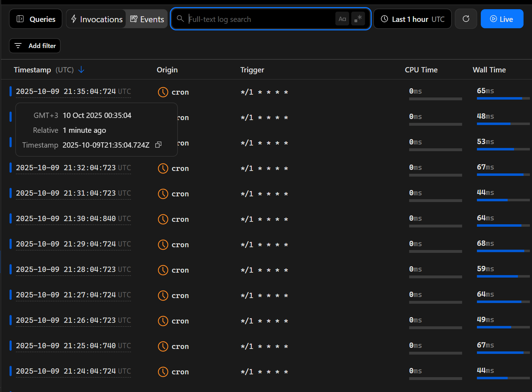Click the cron clock icon for 21:24:04 row

tap(163, 372)
